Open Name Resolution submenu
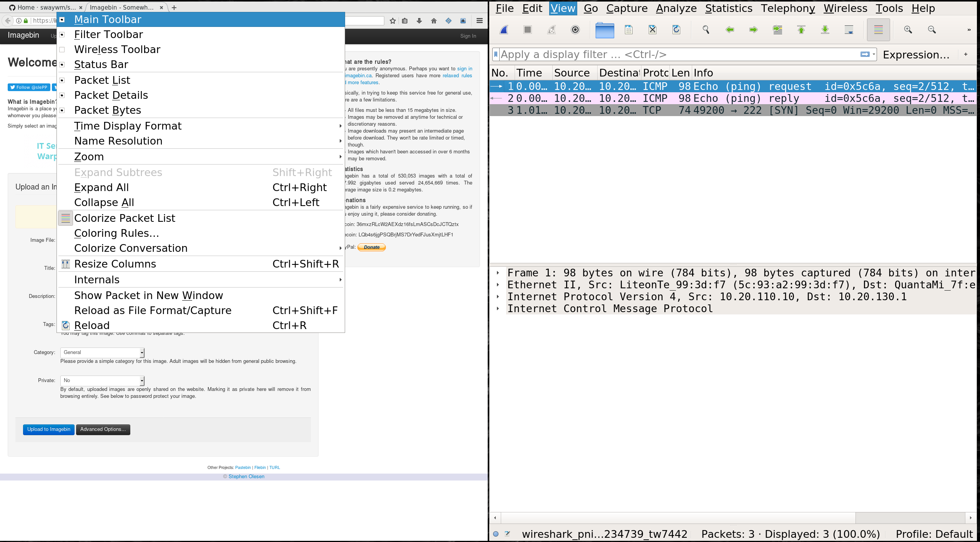The image size is (980, 542). pyautogui.click(x=201, y=141)
